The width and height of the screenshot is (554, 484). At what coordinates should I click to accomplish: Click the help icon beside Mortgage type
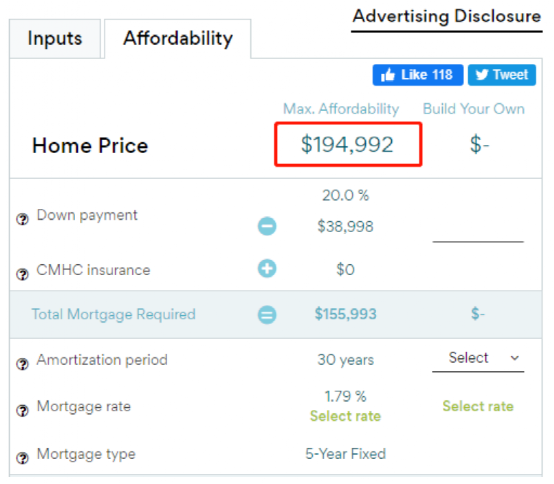[x=23, y=458]
